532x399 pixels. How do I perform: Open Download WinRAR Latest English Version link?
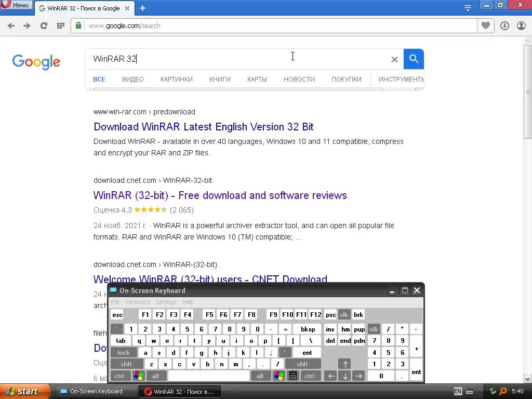coord(204,127)
